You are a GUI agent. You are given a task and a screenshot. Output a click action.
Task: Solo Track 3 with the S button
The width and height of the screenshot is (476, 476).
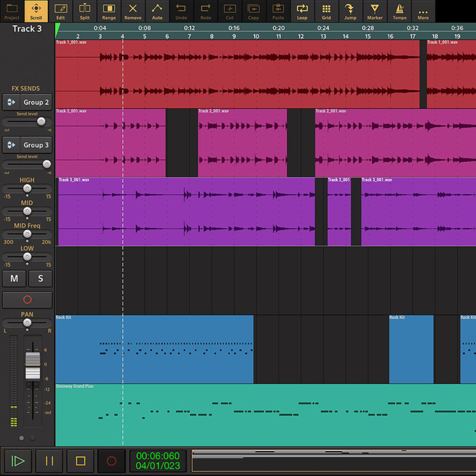[40, 279]
